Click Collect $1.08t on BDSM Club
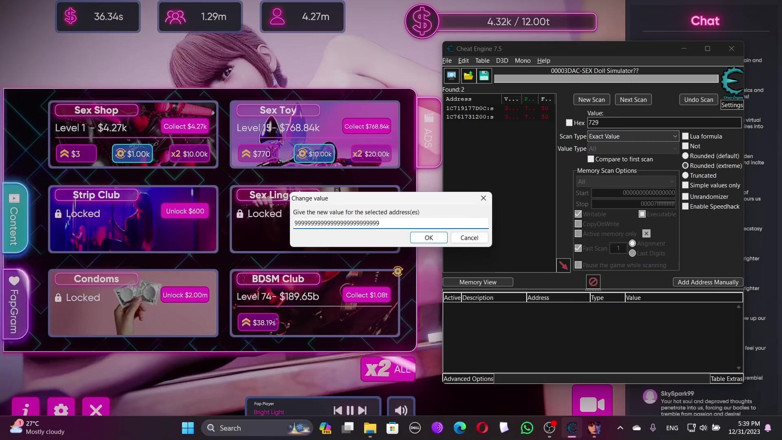The width and height of the screenshot is (782, 440). pyautogui.click(x=367, y=295)
